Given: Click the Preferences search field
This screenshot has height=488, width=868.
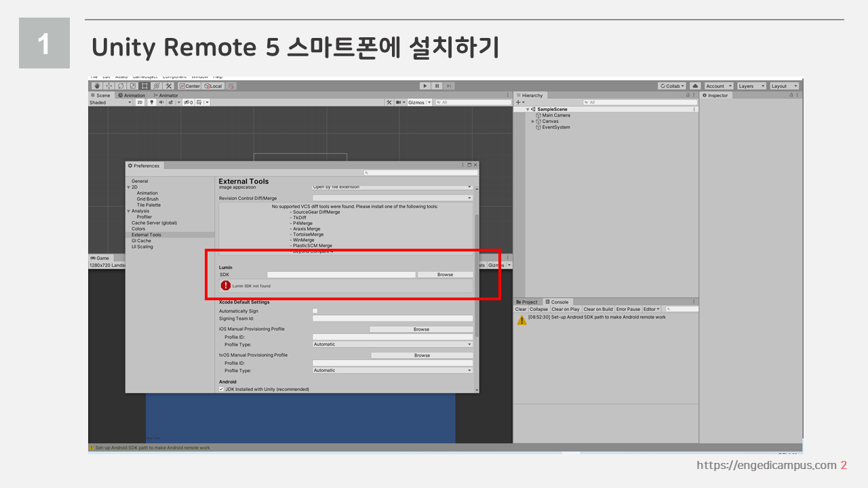Looking at the screenshot, I should tap(420, 173).
